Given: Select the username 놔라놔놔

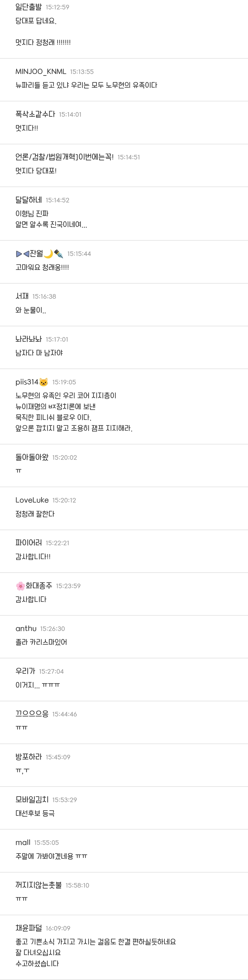Looking at the screenshot, I should point(29,339).
